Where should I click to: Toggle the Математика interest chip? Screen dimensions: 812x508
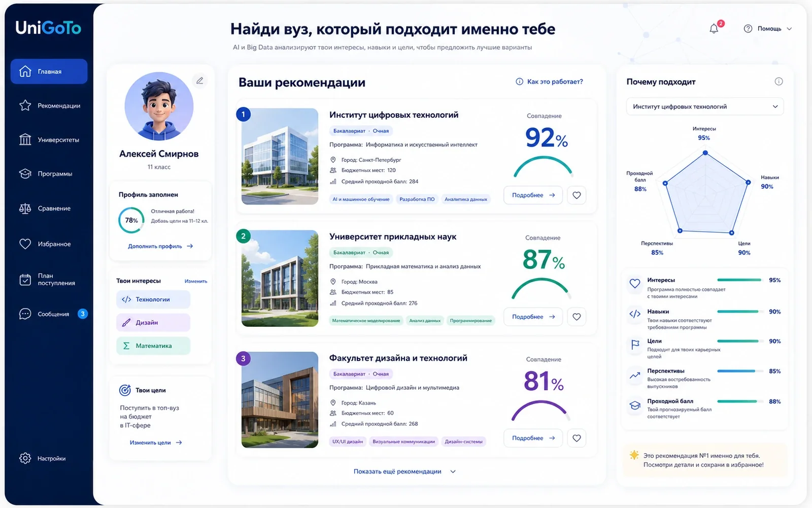click(x=153, y=346)
